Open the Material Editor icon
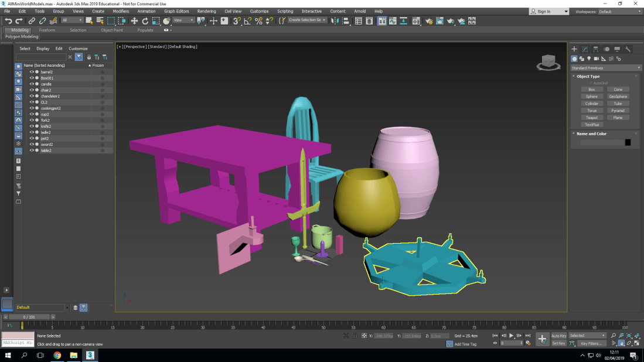Screen dimensions: 644x362 tap(417, 21)
